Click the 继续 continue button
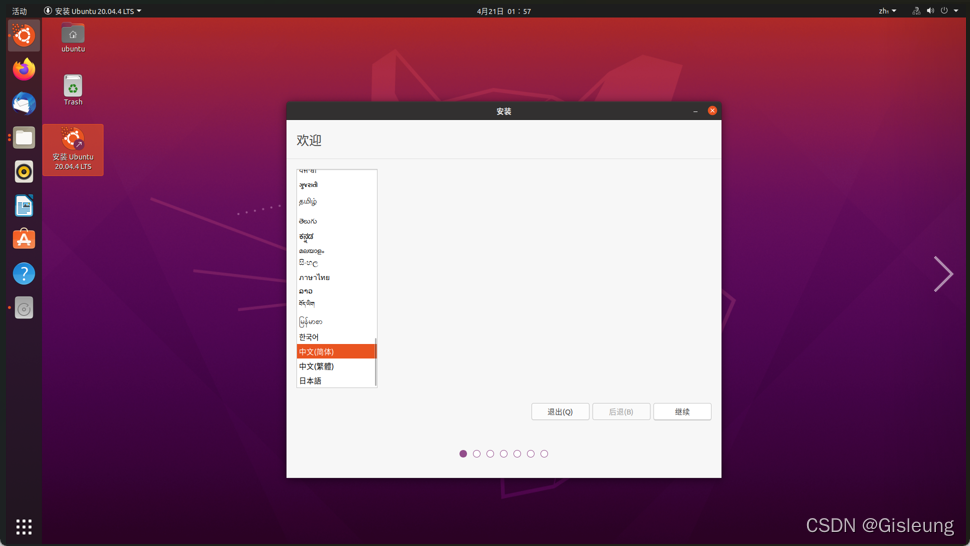970x546 pixels. tap(682, 411)
